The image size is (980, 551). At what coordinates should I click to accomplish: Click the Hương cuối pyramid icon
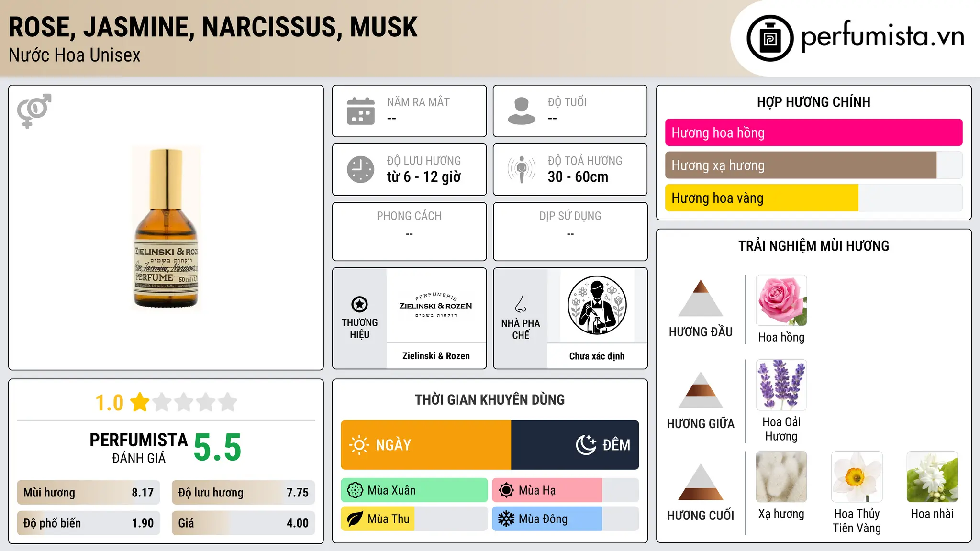point(701,482)
